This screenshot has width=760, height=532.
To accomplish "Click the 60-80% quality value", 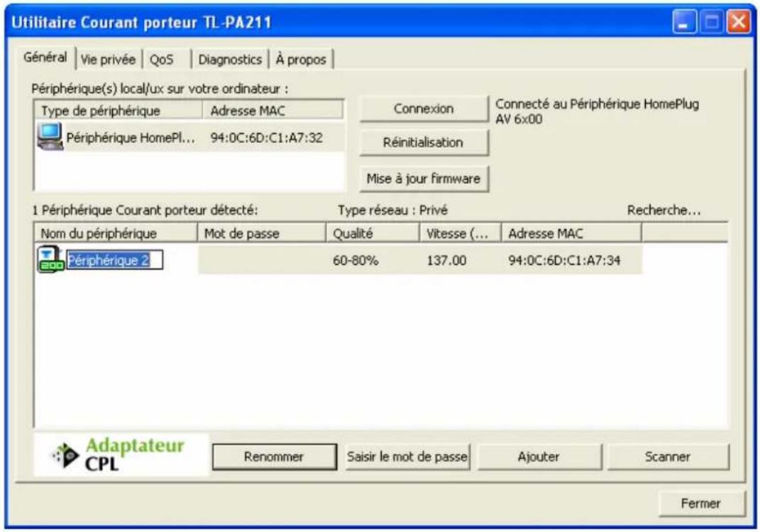I will [356, 260].
